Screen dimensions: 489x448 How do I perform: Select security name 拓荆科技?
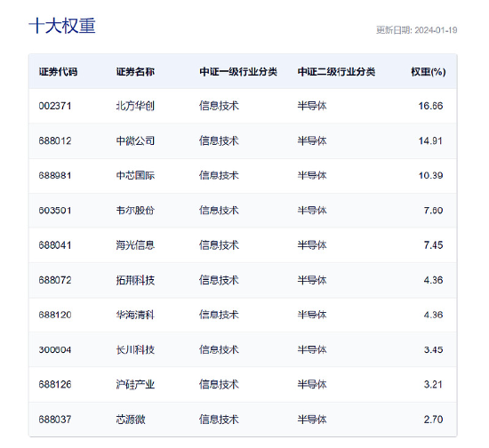(135, 280)
